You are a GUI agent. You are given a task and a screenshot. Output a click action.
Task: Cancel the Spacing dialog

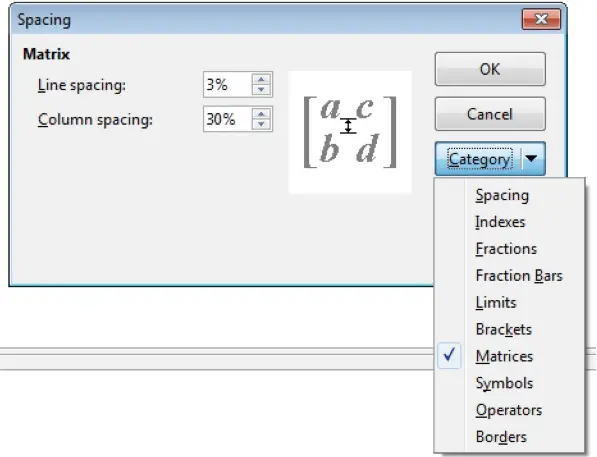pos(490,114)
